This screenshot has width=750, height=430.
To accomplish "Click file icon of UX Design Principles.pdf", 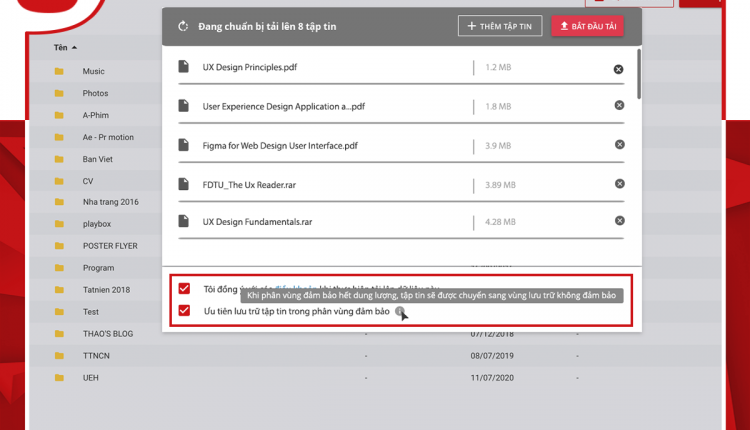I will pyautogui.click(x=184, y=66).
